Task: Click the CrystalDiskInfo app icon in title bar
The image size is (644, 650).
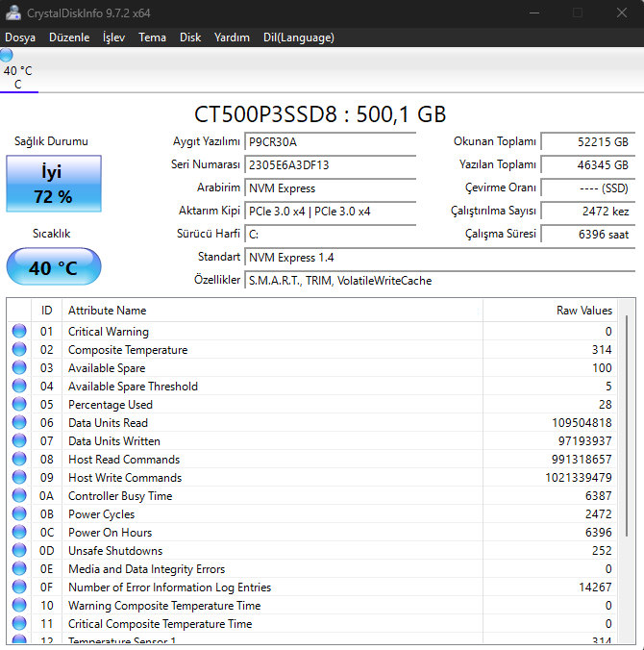Action: pos(12,12)
